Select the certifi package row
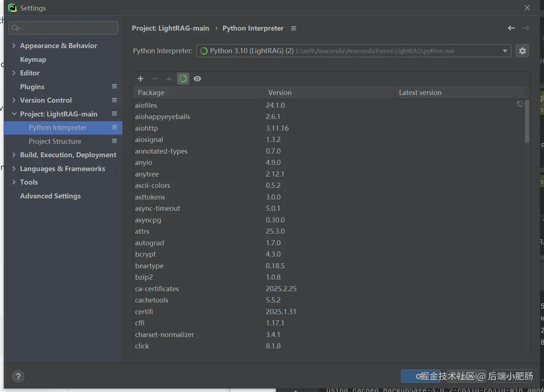 329,312
